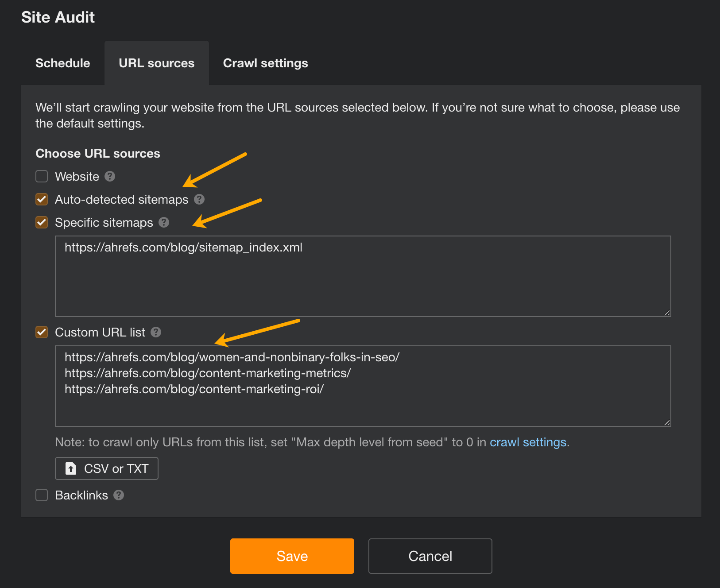
Task: Click the Specific sitemaps help icon
Action: click(164, 223)
